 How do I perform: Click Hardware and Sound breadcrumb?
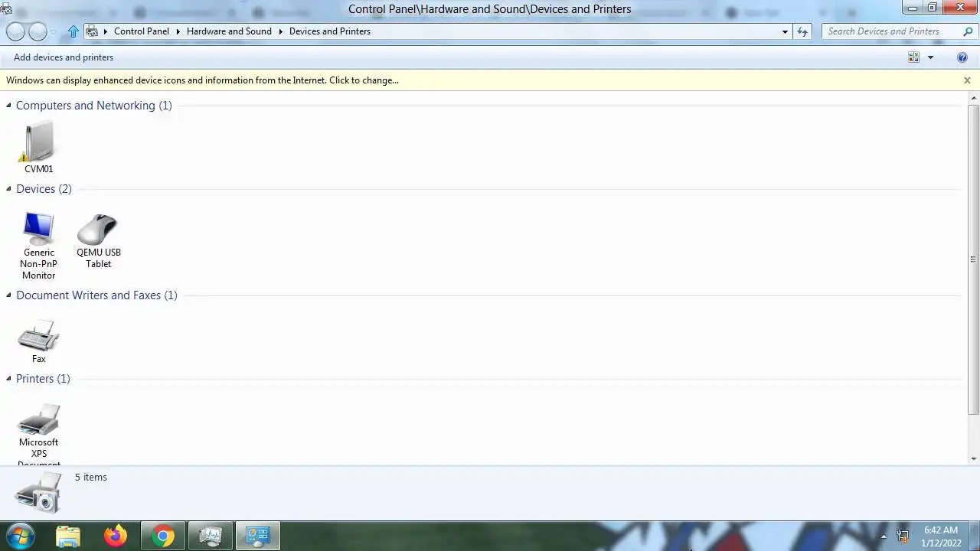[x=229, y=31]
